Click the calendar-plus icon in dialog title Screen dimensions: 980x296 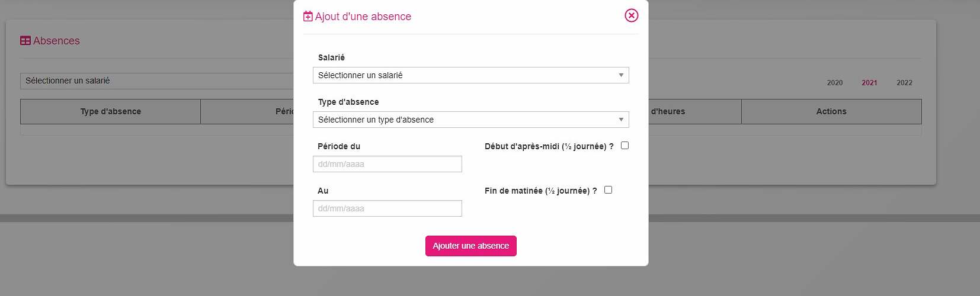click(x=308, y=17)
